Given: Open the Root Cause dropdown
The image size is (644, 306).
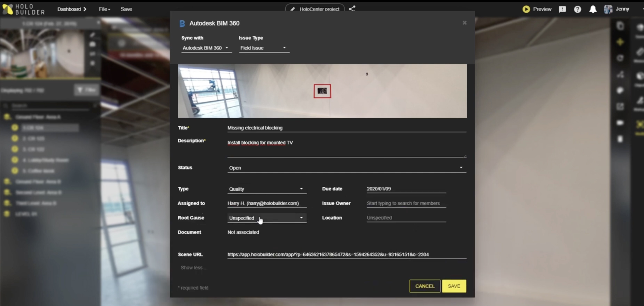Looking at the screenshot, I should [x=267, y=218].
